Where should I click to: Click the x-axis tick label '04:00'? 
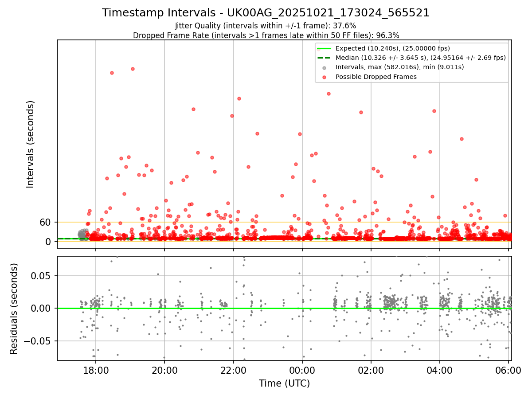[440, 370]
